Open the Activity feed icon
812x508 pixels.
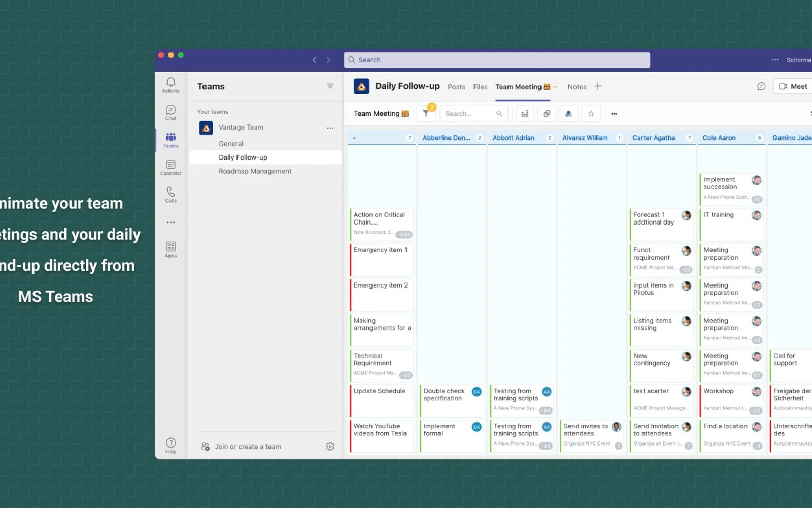pyautogui.click(x=171, y=85)
